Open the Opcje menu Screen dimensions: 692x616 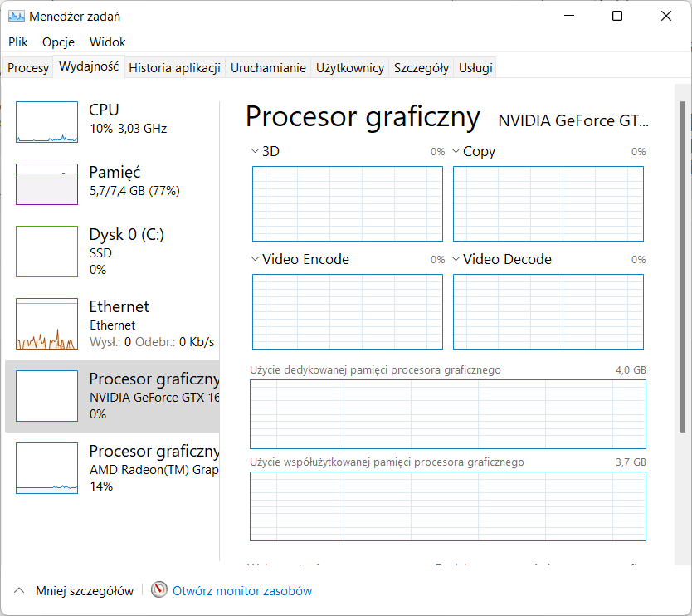point(58,42)
